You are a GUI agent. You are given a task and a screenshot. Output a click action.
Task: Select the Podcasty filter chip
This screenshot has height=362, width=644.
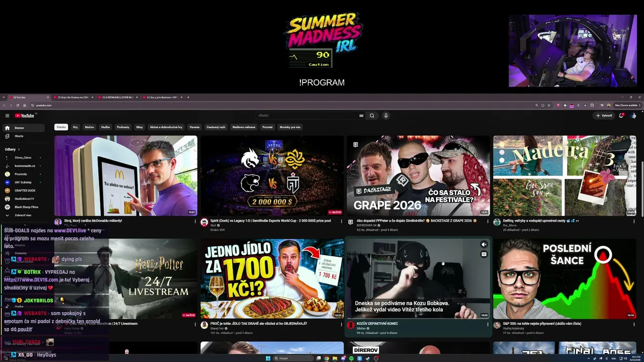[x=123, y=127]
